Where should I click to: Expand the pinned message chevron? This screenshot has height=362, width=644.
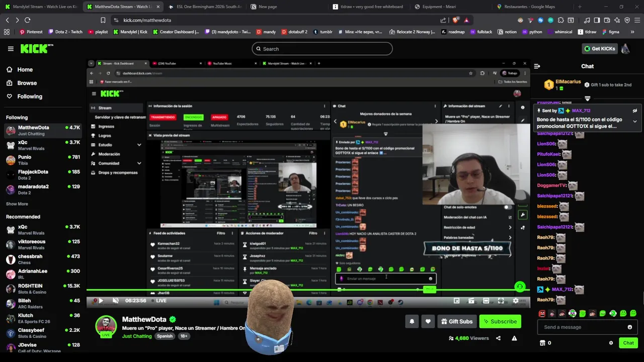pos(635,121)
